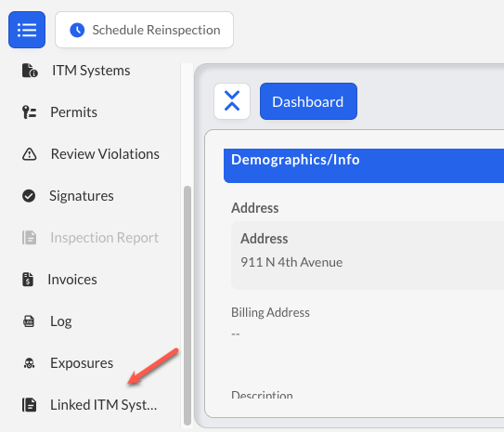Viewport: 504px width, 432px height.
Task: Open the Inspection Report item
Action: click(91, 238)
